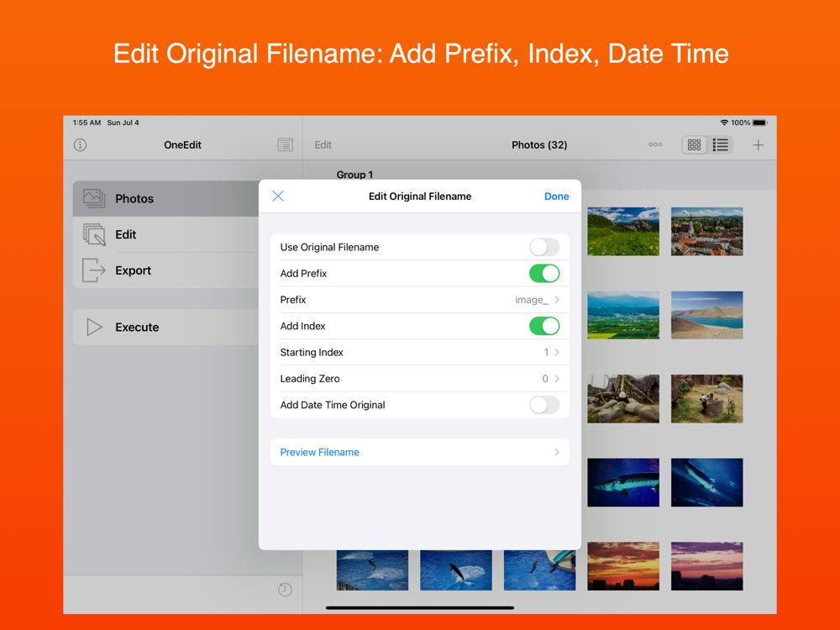840x630 pixels.
Task: Select the orange sunset sky photo
Action: (623, 566)
